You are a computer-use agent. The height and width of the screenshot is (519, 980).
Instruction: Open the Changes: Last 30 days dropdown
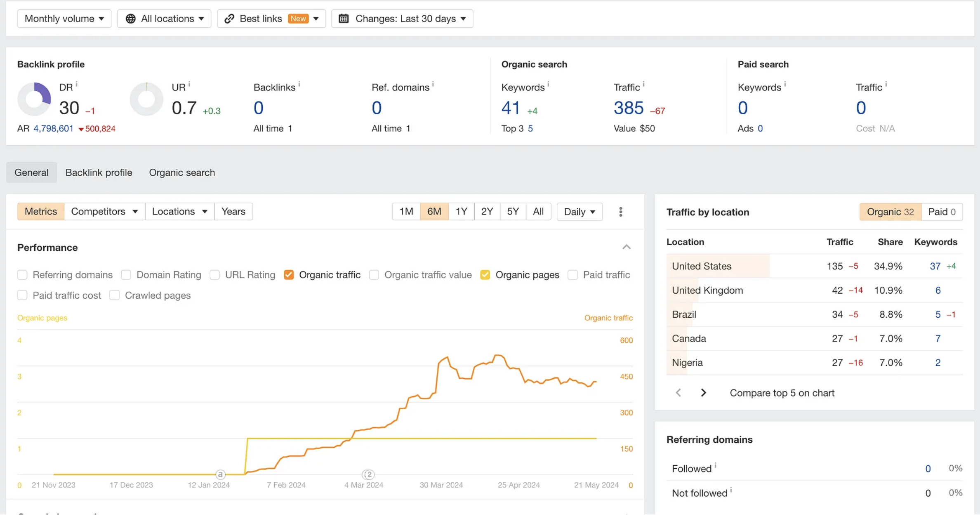[x=402, y=19]
